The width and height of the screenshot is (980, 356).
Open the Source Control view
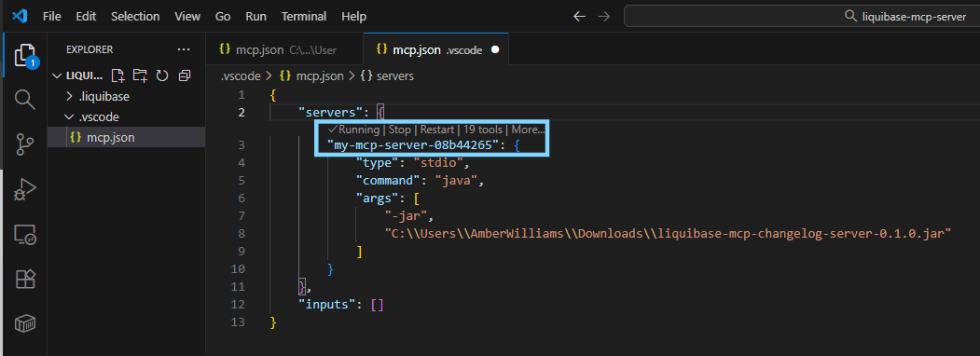pos(25,144)
